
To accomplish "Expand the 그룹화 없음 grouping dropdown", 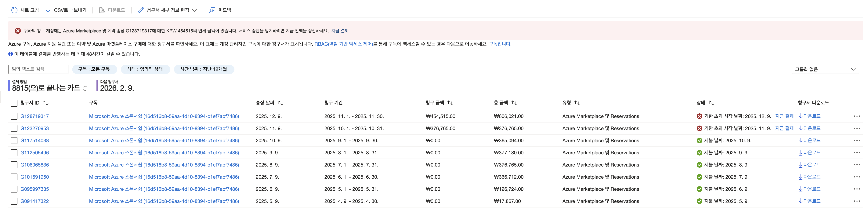I will coord(825,69).
